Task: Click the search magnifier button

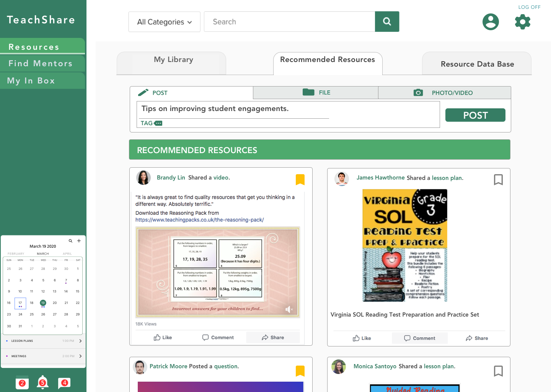Action: tap(387, 21)
